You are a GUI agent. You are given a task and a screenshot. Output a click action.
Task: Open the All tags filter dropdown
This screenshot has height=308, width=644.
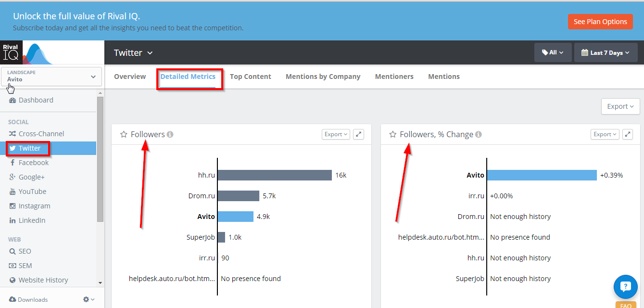pyautogui.click(x=553, y=52)
